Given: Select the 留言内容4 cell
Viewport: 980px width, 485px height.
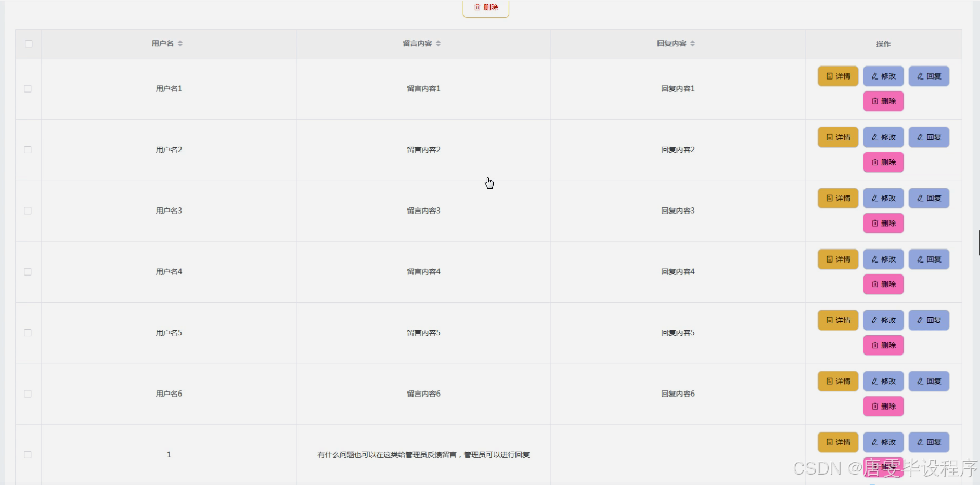Looking at the screenshot, I should pos(423,272).
